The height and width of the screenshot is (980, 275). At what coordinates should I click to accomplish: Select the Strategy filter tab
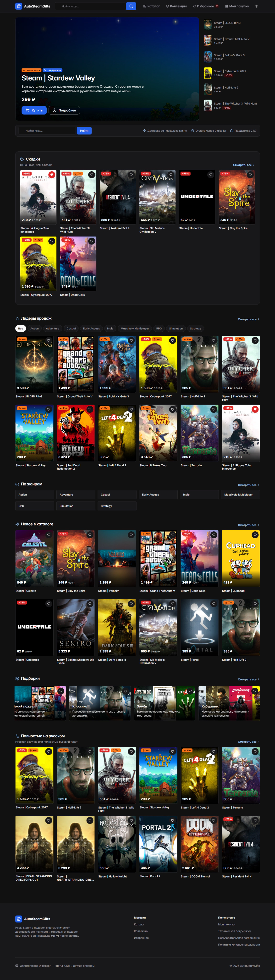pyautogui.click(x=196, y=329)
